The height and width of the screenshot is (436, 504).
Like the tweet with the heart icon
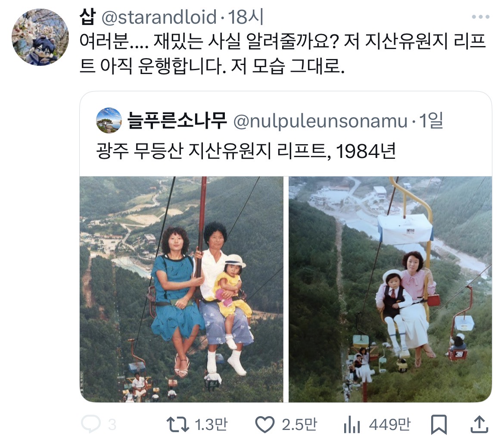pyautogui.click(x=264, y=424)
